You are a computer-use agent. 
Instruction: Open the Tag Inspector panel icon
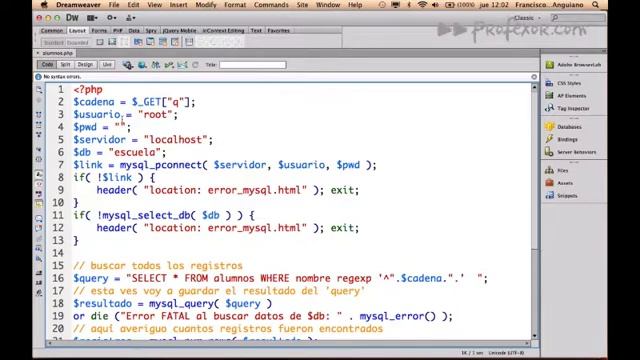[x=549, y=108]
